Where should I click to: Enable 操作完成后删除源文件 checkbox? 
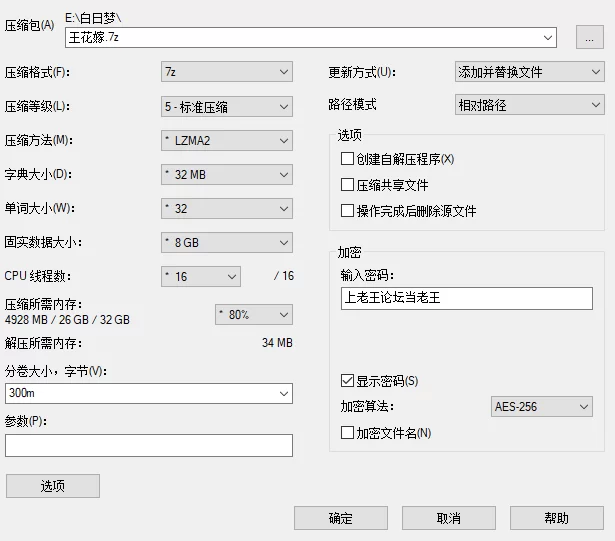[x=347, y=211]
